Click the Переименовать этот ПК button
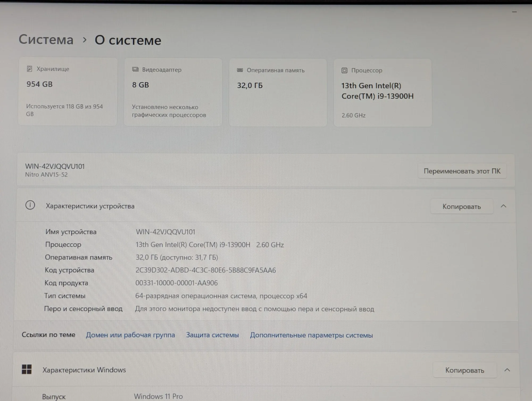This screenshot has height=401, width=532. tap(462, 171)
